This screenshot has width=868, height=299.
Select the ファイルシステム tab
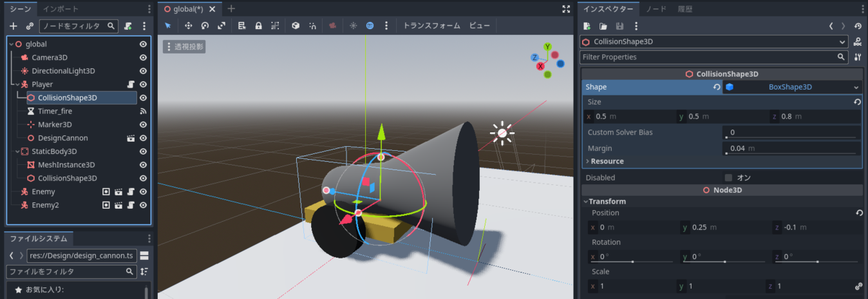tap(39, 238)
